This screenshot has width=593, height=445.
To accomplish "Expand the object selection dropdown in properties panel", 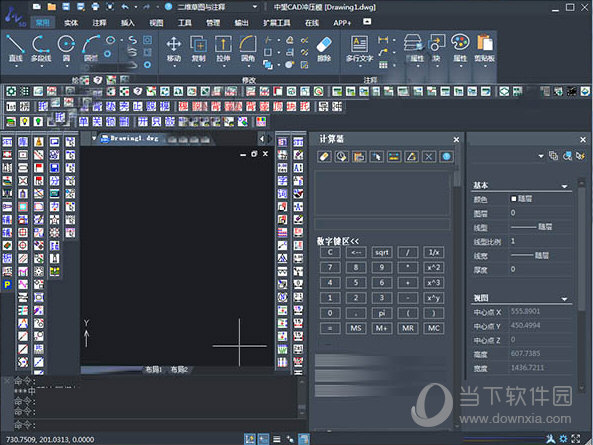I will tap(541, 156).
